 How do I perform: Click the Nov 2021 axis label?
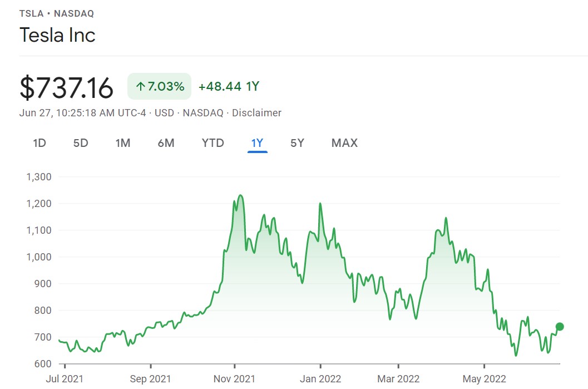[234, 379]
